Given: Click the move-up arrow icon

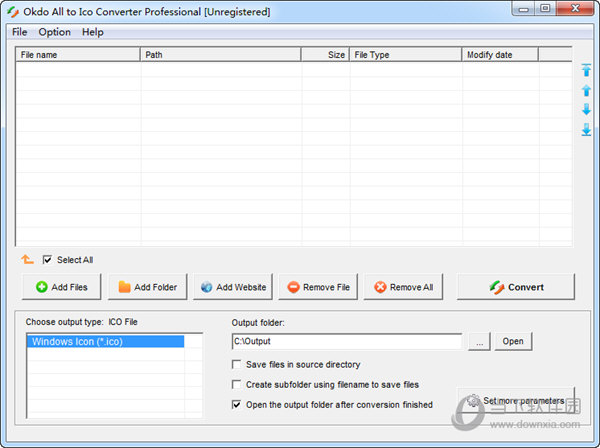Looking at the screenshot, I should tap(586, 90).
